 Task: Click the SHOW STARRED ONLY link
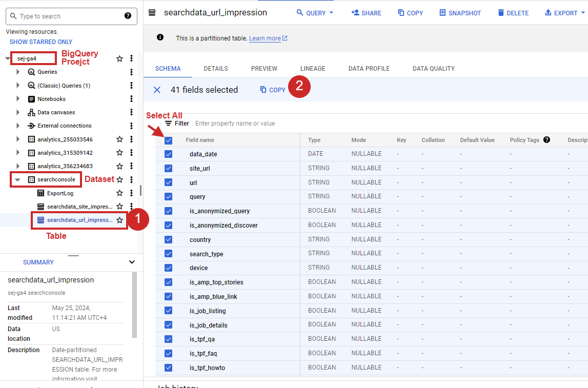(x=40, y=42)
